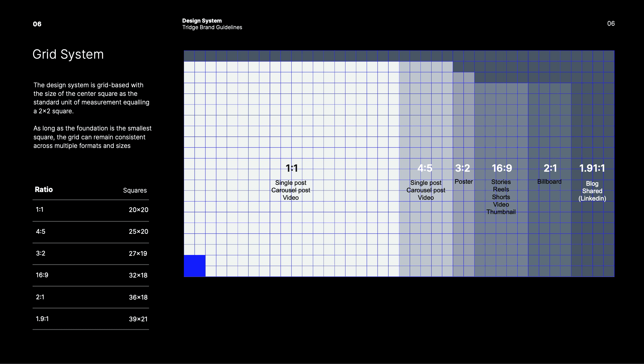Click the 20×20 squares value in table
The height and width of the screenshot is (364, 644).
pos(138,210)
